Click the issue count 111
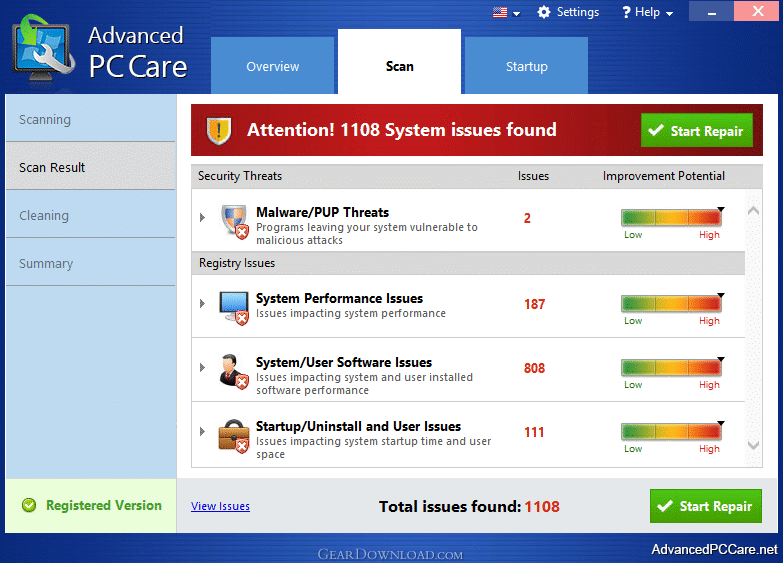This screenshot has height=563, width=783. tap(534, 432)
